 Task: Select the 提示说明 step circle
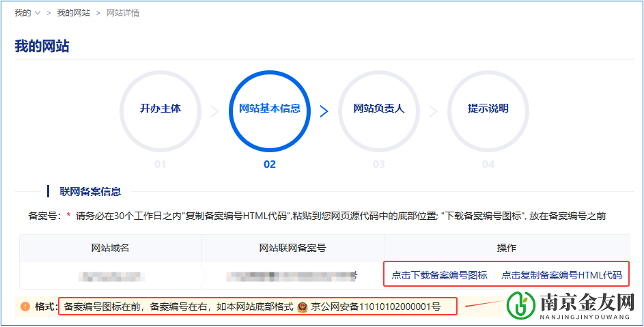[488, 111]
